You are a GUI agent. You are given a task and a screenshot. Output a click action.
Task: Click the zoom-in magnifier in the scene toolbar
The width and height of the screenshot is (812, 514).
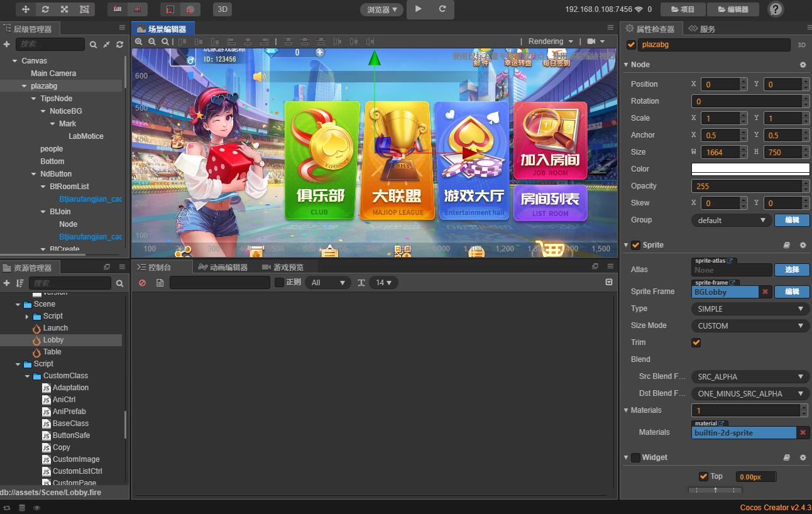[x=138, y=41]
